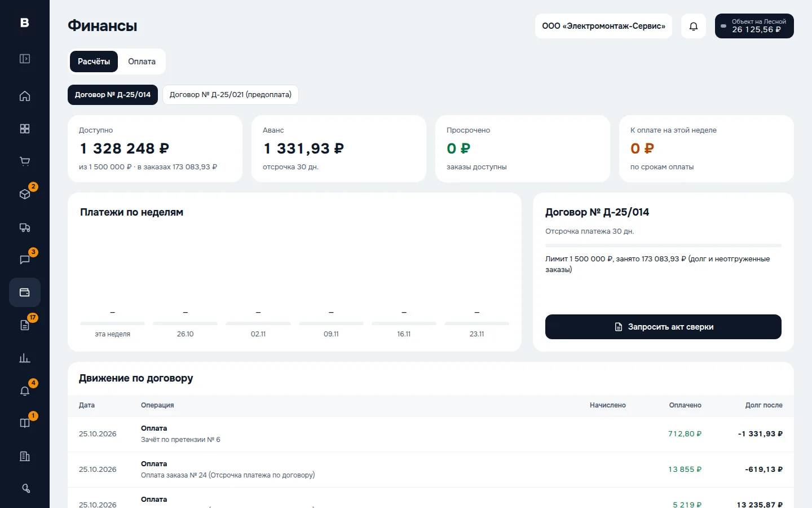812x508 pixels.
Task: Click the Аванс amount 1 331,93 ₽
Action: [x=303, y=148]
